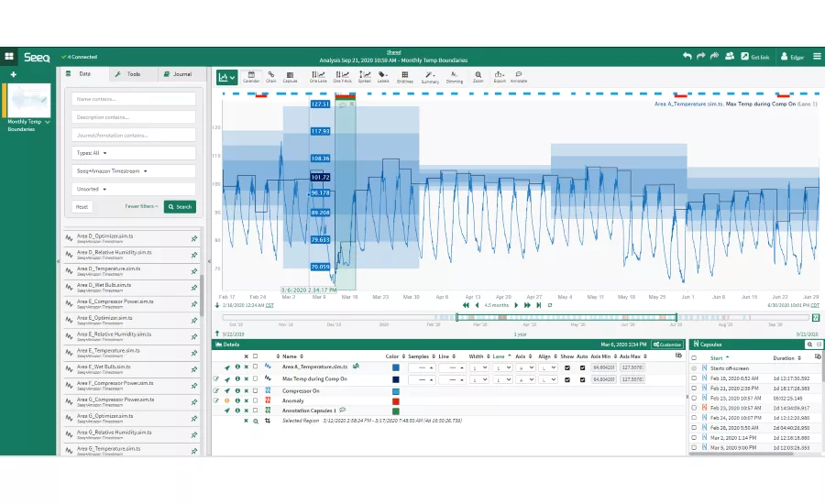825x504 pixels.
Task: Open Lane dropdown for Max Temp during Comp On
Action: pyautogui.click(x=502, y=379)
